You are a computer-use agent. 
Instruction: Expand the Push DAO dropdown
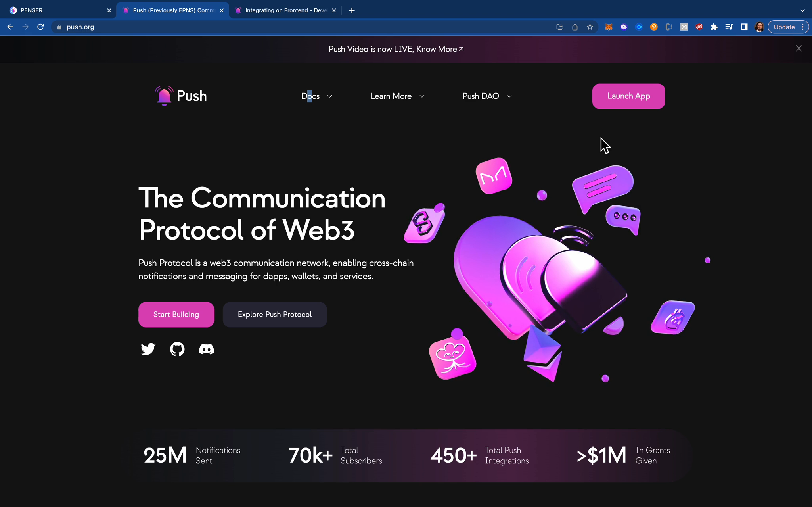(x=487, y=96)
